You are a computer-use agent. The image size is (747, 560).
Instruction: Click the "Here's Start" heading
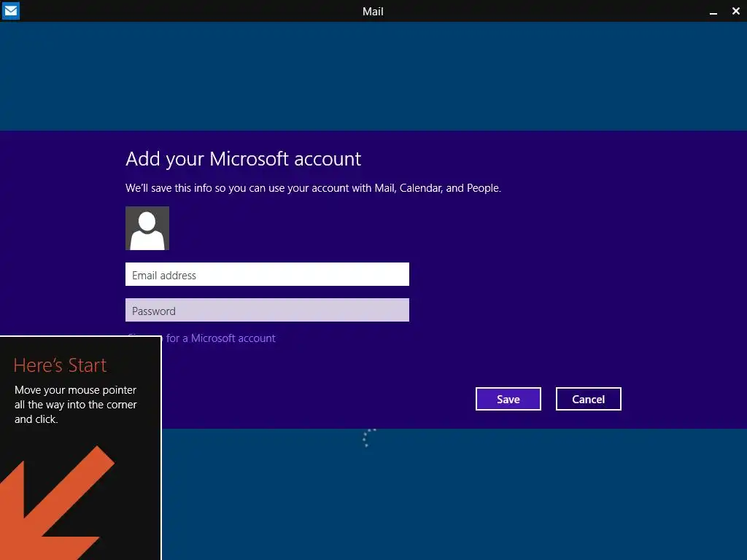coord(60,365)
